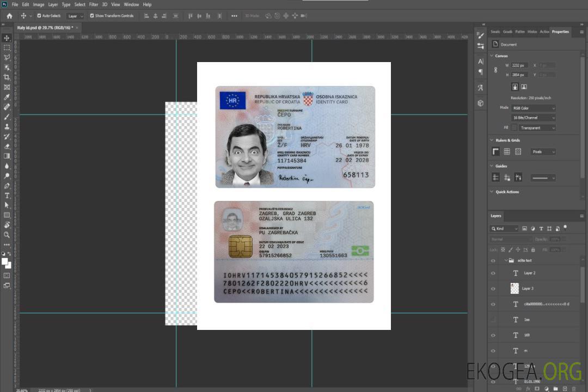This screenshot has height=392, width=588.
Task: Select the Lasso tool
Action: pyautogui.click(x=7, y=57)
